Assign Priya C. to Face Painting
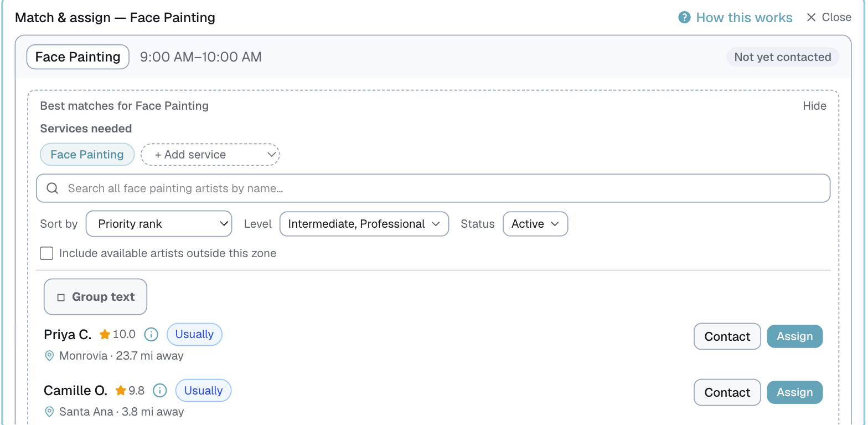The height and width of the screenshot is (425, 868). (795, 336)
